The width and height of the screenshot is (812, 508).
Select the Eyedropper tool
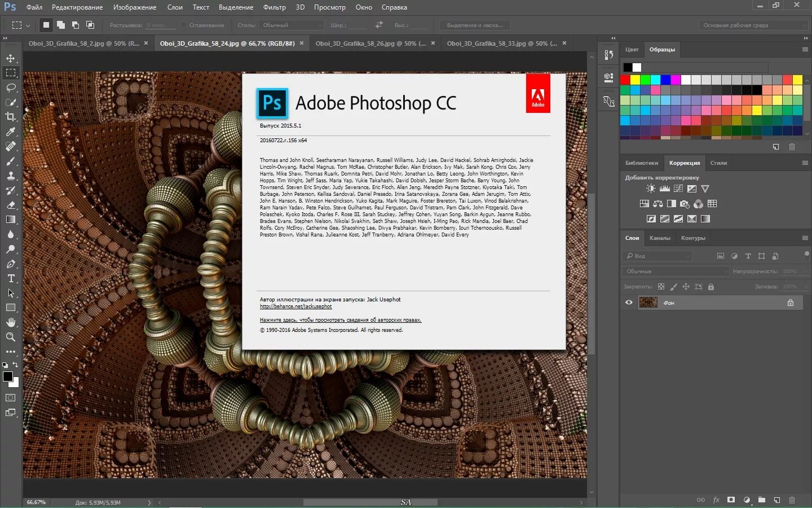click(x=11, y=132)
